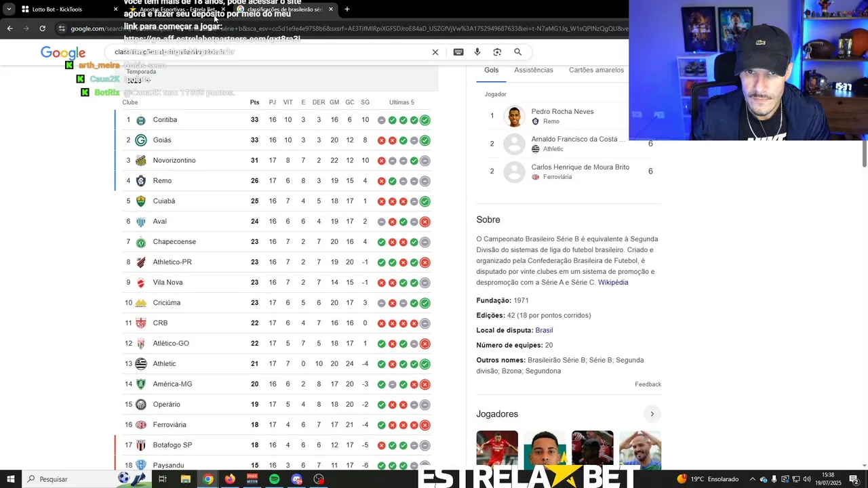The image size is (868, 488).
Task: Open Chrome tab search dropdown
Action: [9, 9]
